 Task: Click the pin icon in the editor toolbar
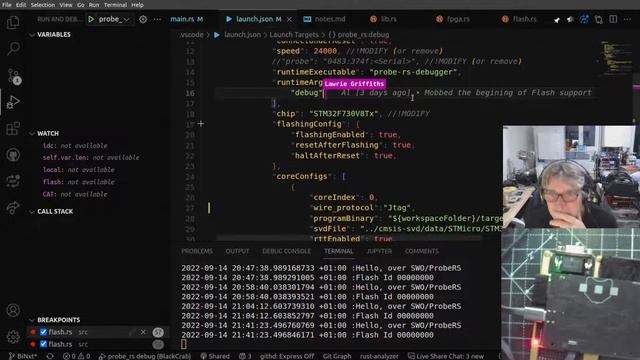(557, 20)
